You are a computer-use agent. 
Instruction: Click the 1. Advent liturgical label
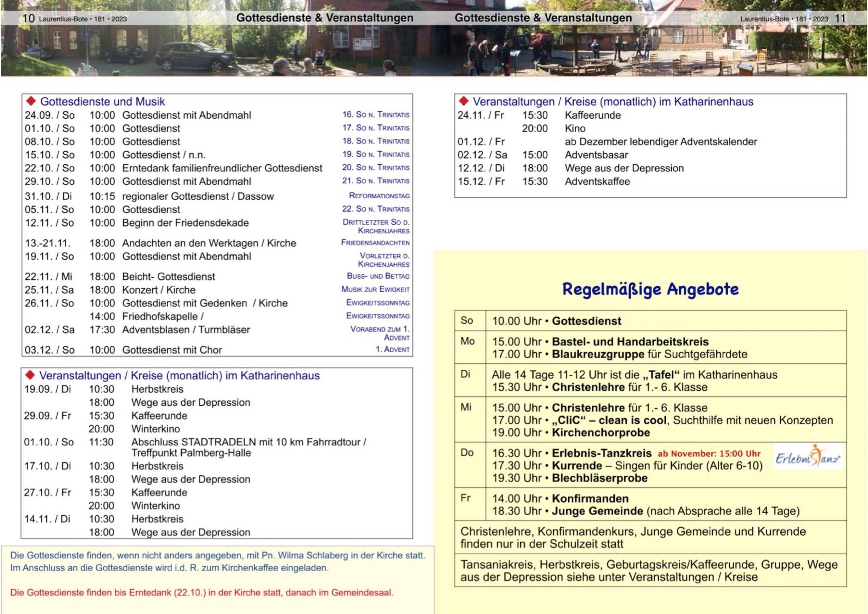pos(392,349)
